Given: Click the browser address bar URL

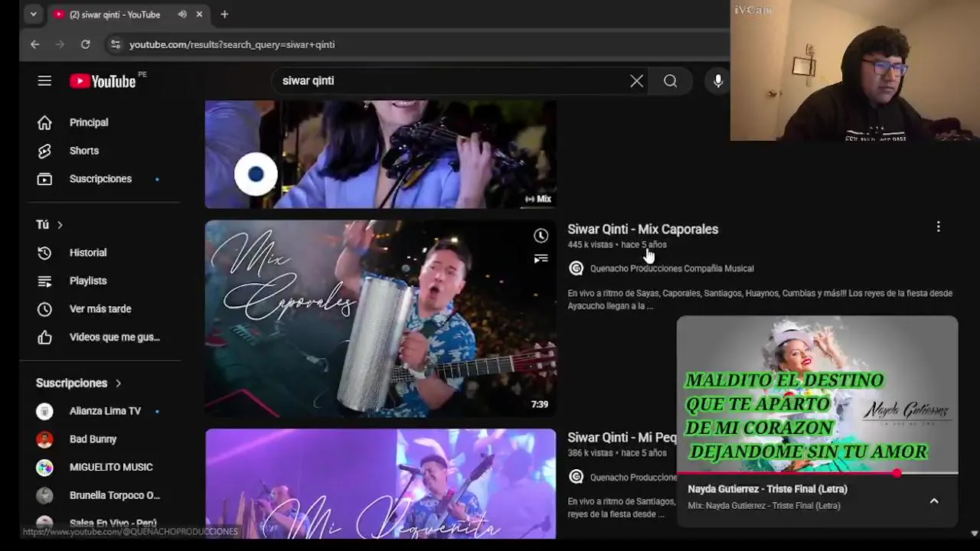Looking at the screenshot, I should pyautogui.click(x=232, y=44).
